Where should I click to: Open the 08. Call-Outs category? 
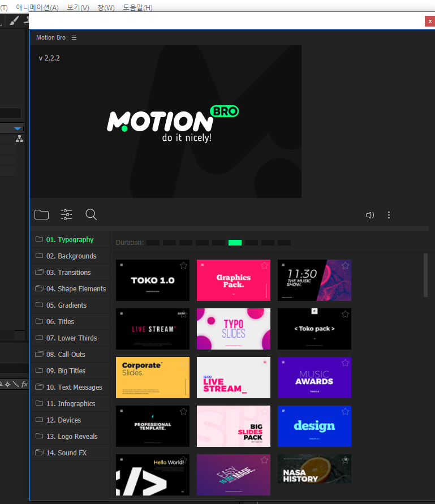(70, 354)
